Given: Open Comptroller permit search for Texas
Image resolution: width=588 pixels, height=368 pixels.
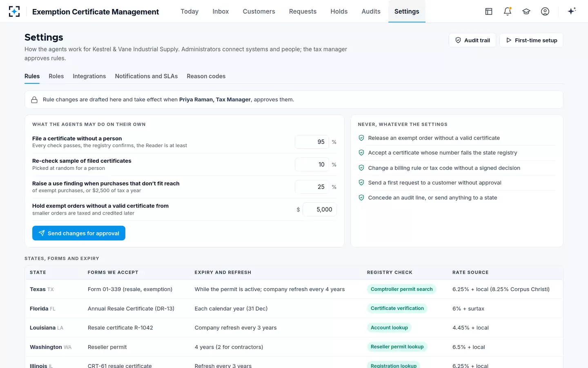Looking at the screenshot, I should pyautogui.click(x=402, y=289).
